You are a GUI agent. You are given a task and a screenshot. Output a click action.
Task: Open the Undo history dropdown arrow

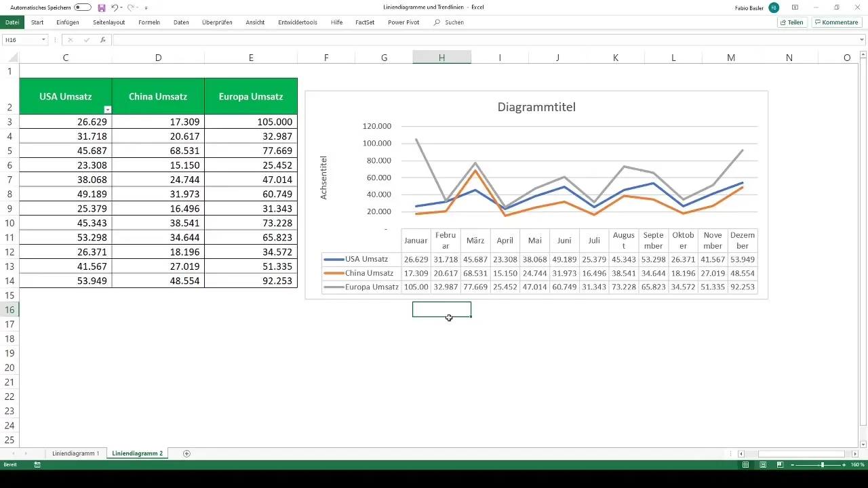point(121,7)
